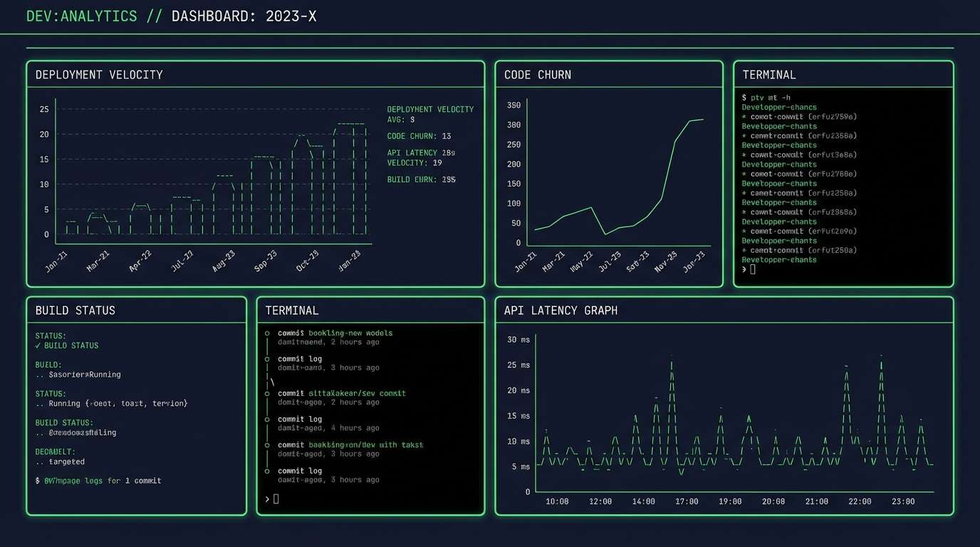Click the "Developper-chancs" branch name link
Image resolution: width=980 pixels, height=547 pixels.
[x=780, y=107]
